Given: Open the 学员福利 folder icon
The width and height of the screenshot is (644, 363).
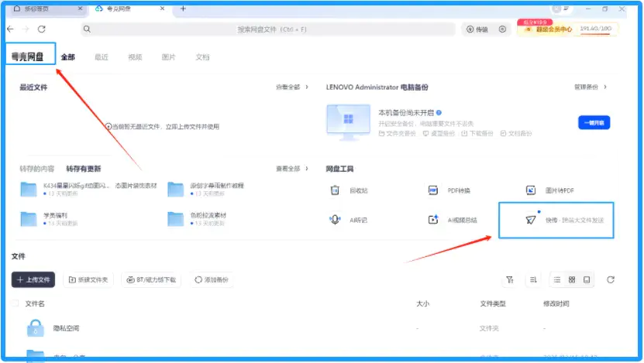Looking at the screenshot, I should (x=29, y=219).
